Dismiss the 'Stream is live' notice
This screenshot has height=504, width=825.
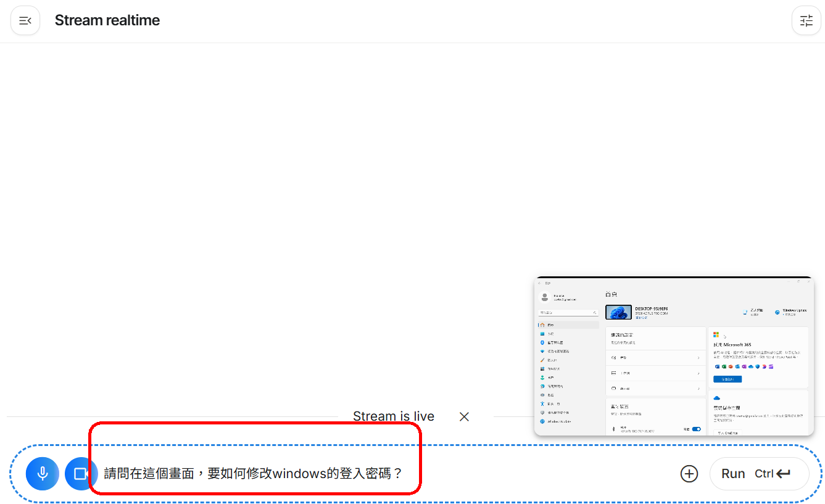click(x=464, y=416)
